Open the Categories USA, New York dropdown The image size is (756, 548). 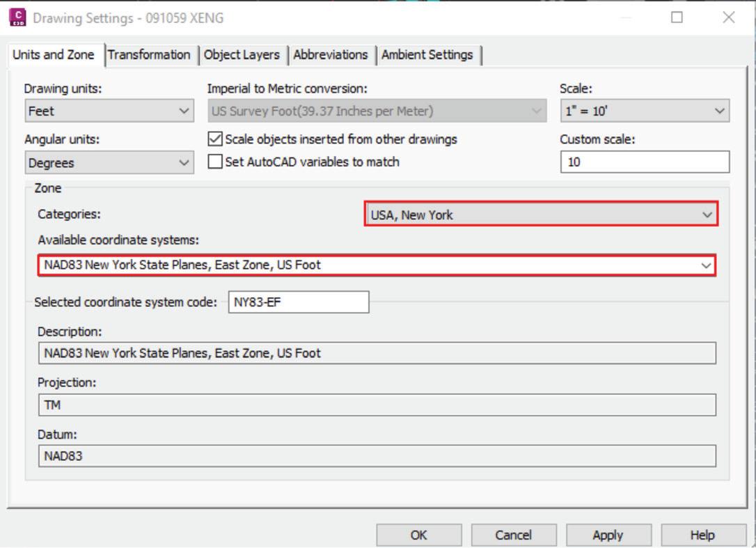pyautogui.click(x=541, y=214)
